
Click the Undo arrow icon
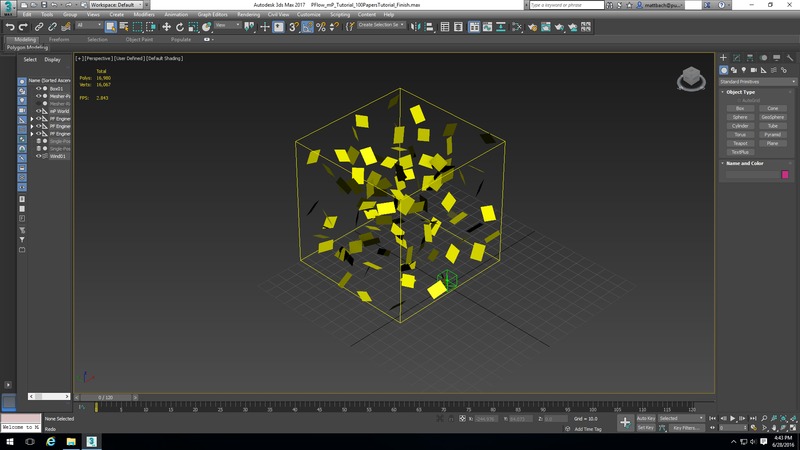(x=10, y=27)
